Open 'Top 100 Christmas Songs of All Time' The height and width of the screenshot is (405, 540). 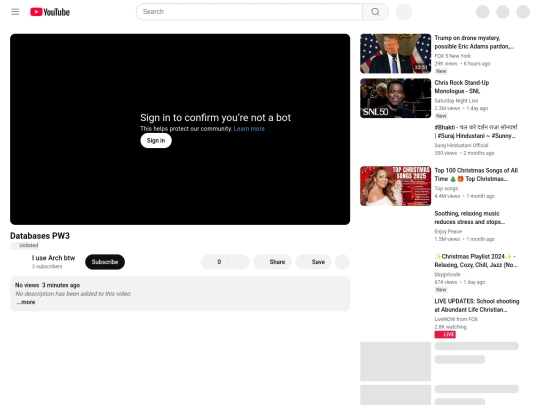(x=476, y=175)
